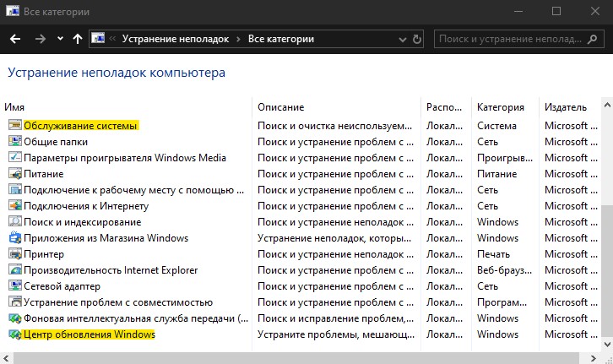The width and height of the screenshot is (613, 364).
Task: Open the breadcrumb chevron after Устранение неполадок
Action: 238,39
